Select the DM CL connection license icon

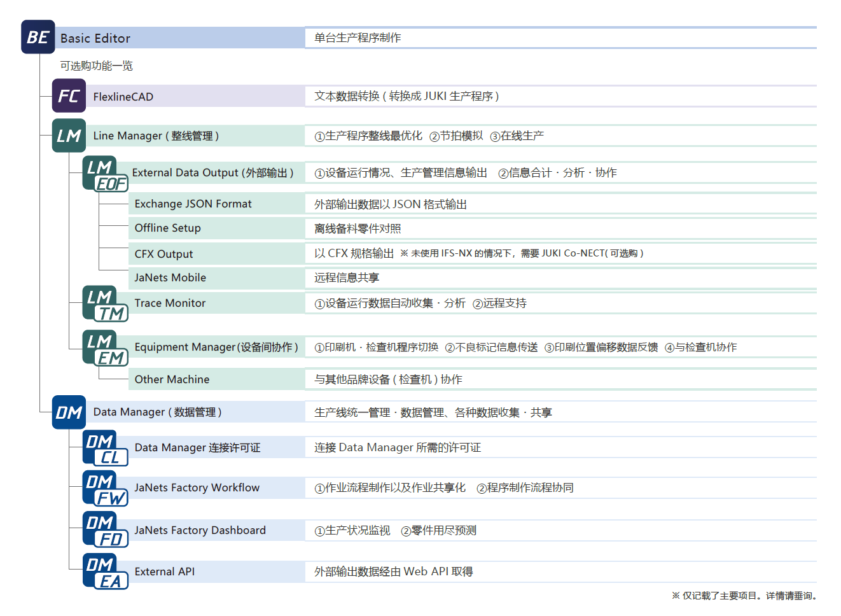click(x=105, y=449)
